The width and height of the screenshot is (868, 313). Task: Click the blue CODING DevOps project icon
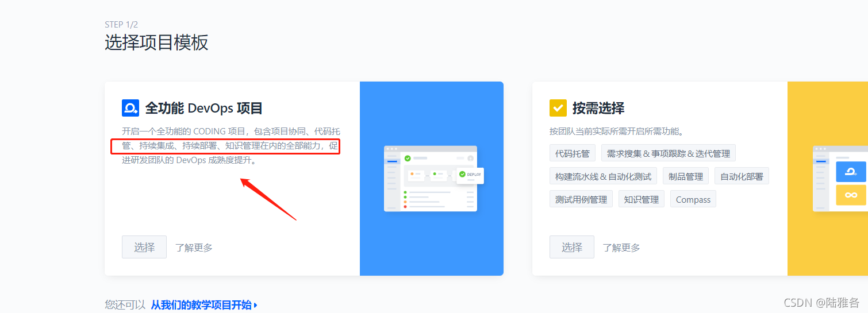click(130, 108)
